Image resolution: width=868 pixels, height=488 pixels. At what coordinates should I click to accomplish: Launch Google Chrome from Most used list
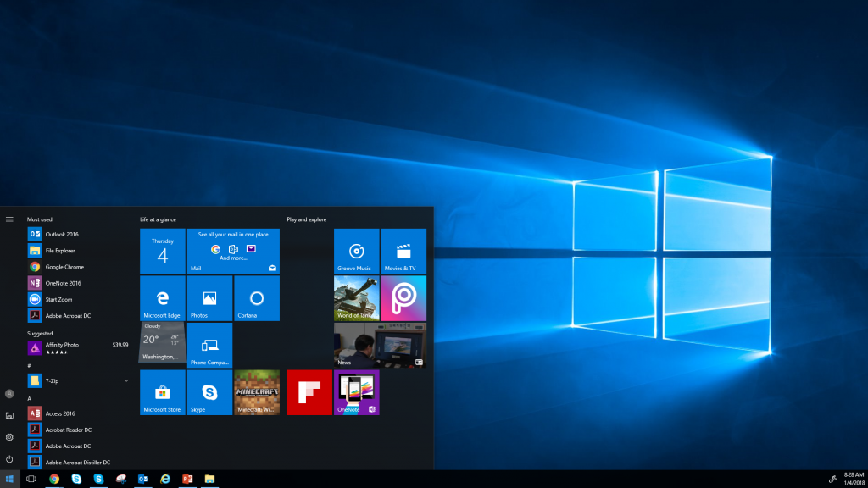(x=79, y=267)
